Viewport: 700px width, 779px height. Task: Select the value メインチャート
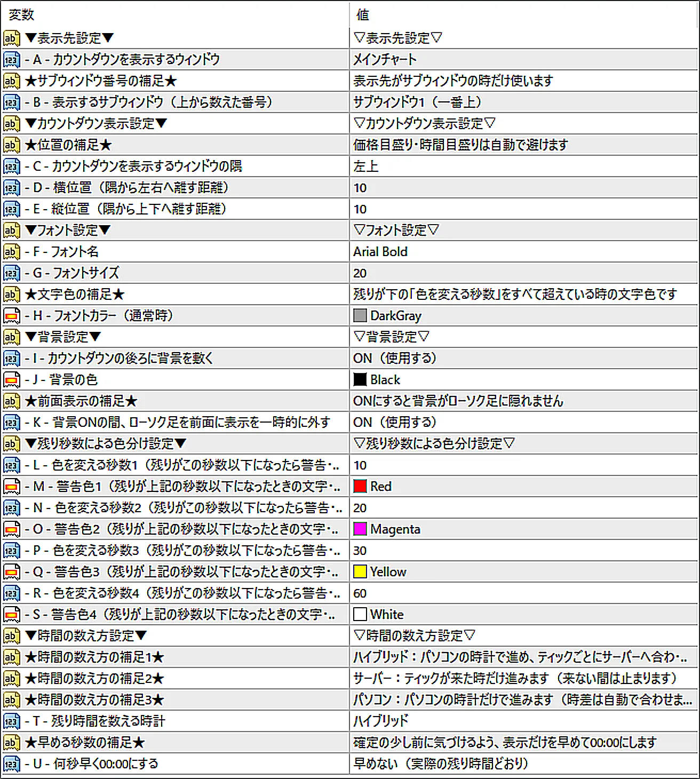click(x=385, y=60)
